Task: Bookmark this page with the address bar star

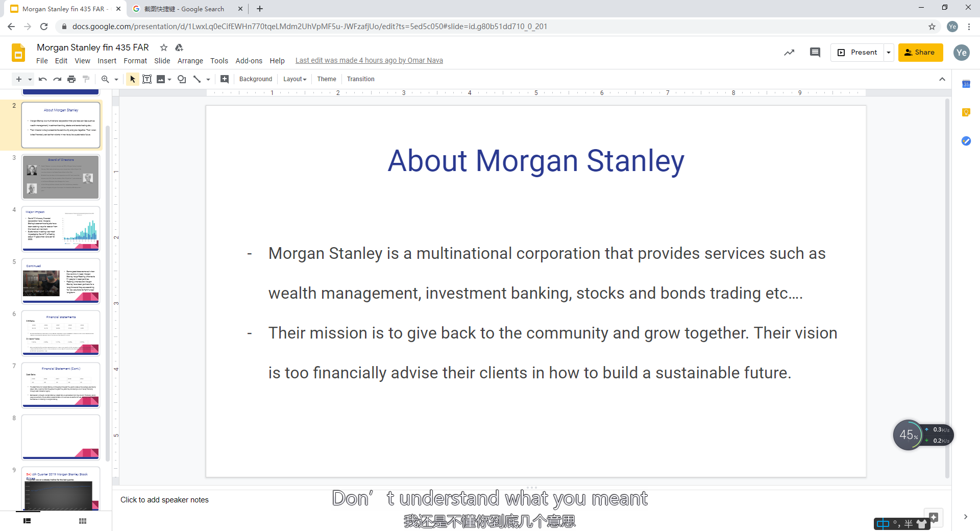Action: tap(932, 27)
